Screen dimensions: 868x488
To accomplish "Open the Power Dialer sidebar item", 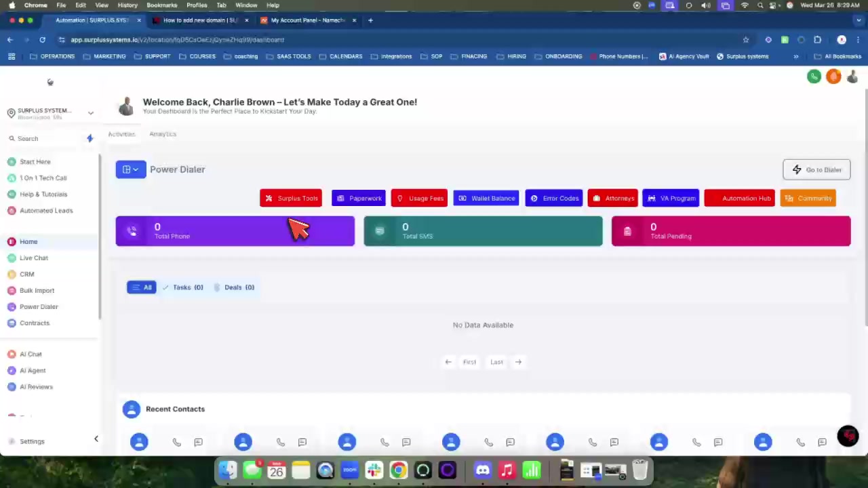I will pyautogui.click(x=39, y=307).
